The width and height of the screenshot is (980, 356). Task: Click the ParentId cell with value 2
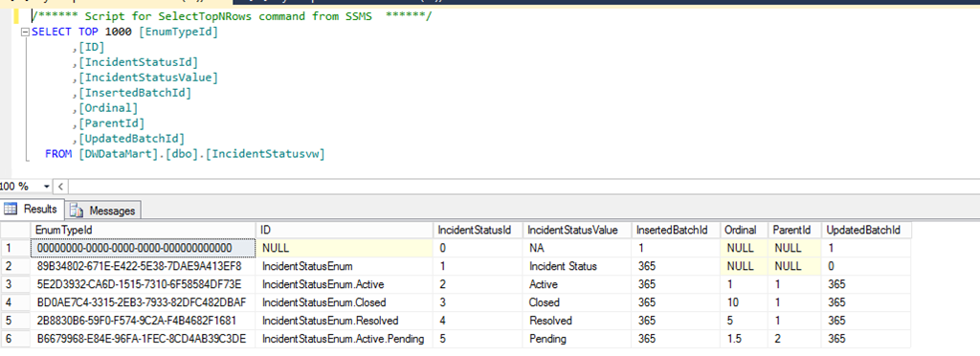pos(794,339)
